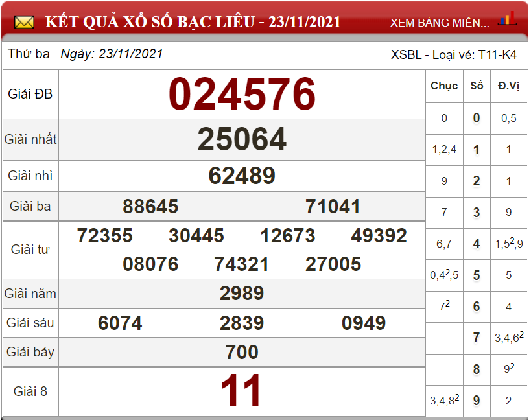The image size is (531, 420).
Task: Open the bar chart statistics icon
Action: click(x=505, y=19)
